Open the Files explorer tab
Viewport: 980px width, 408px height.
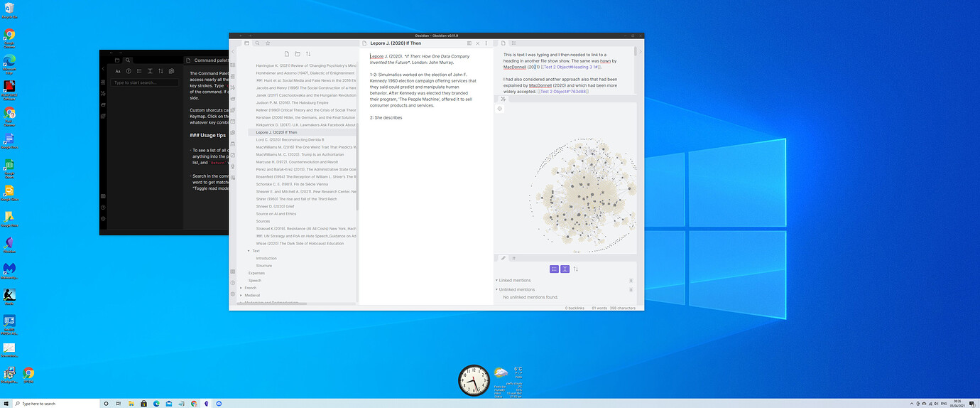(246, 43)
